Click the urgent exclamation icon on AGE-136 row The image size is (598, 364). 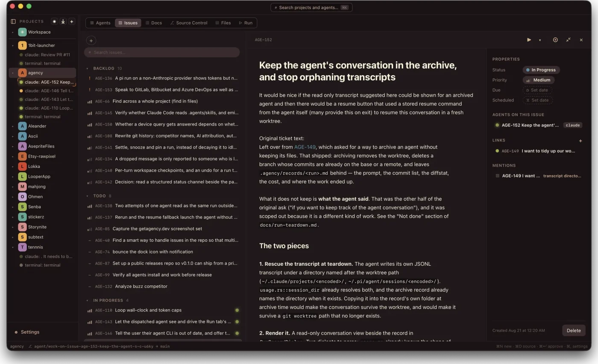click(x=90, y=78)
